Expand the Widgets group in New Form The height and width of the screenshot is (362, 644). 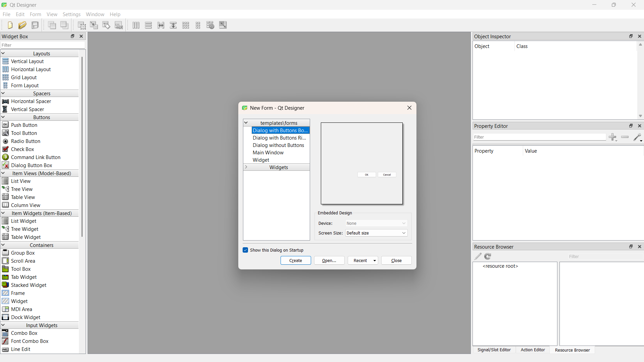[246, 167]
